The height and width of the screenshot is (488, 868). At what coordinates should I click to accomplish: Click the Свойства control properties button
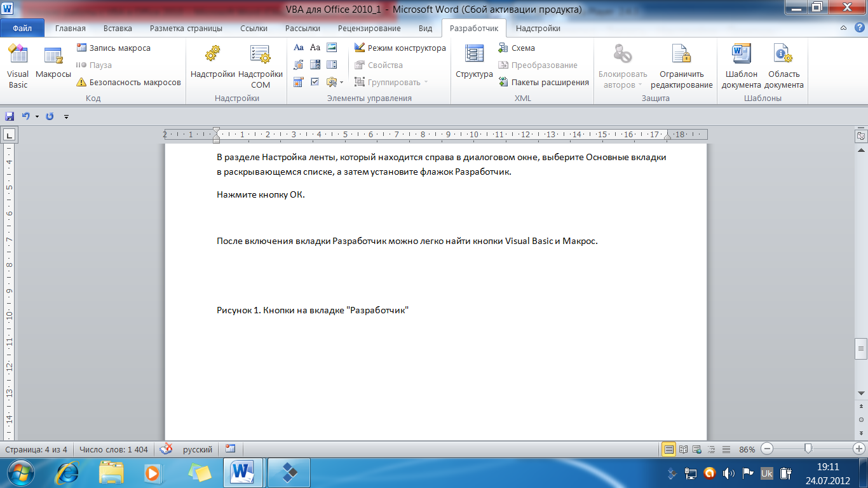pos(379,65)
